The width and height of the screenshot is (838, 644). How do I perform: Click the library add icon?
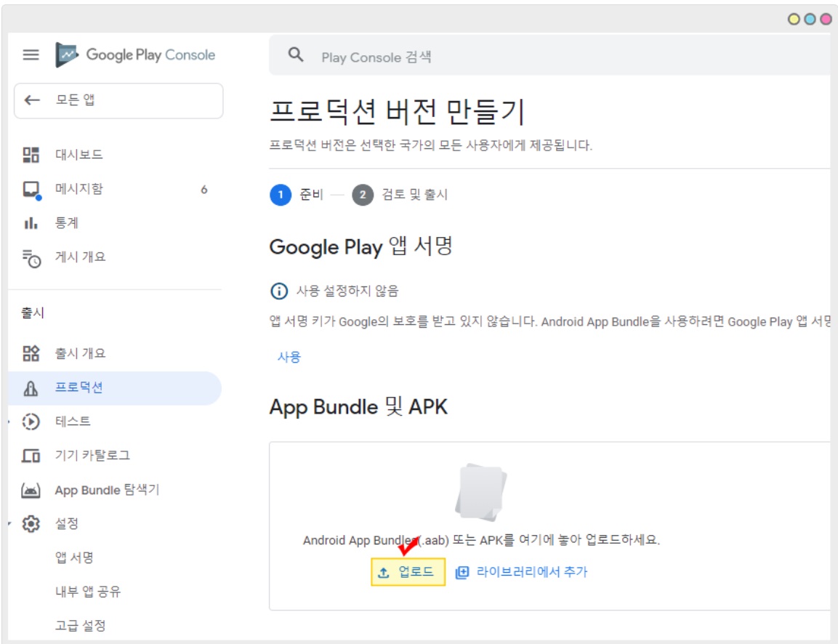(462, 573)
